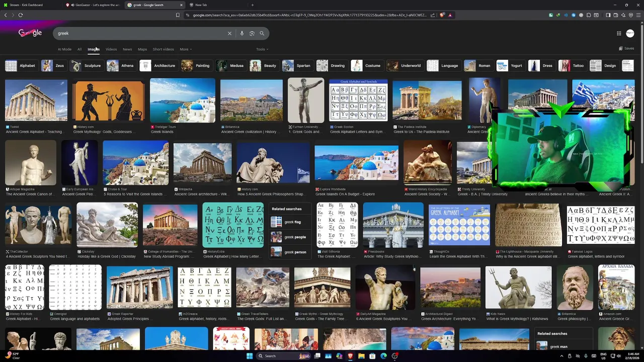644x362 pixels.
Task: Open a new browser tab with plus
Action: (x=253, y=5)
